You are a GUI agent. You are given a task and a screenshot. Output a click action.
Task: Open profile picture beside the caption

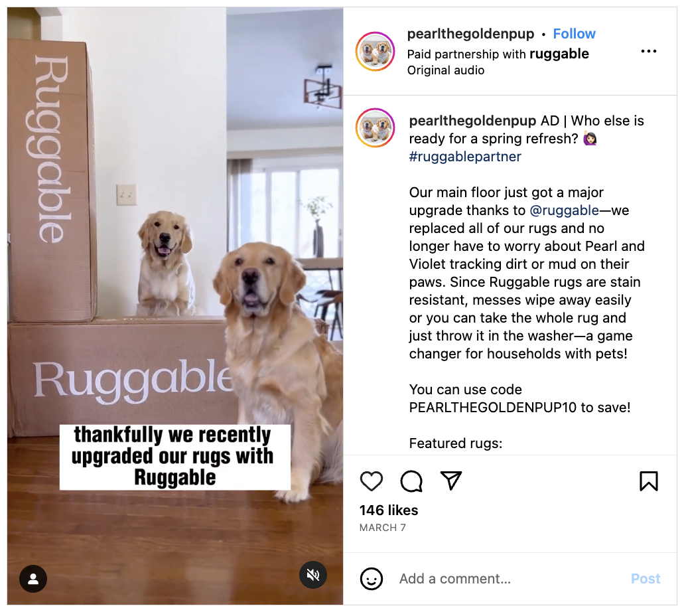click(375, 127)
